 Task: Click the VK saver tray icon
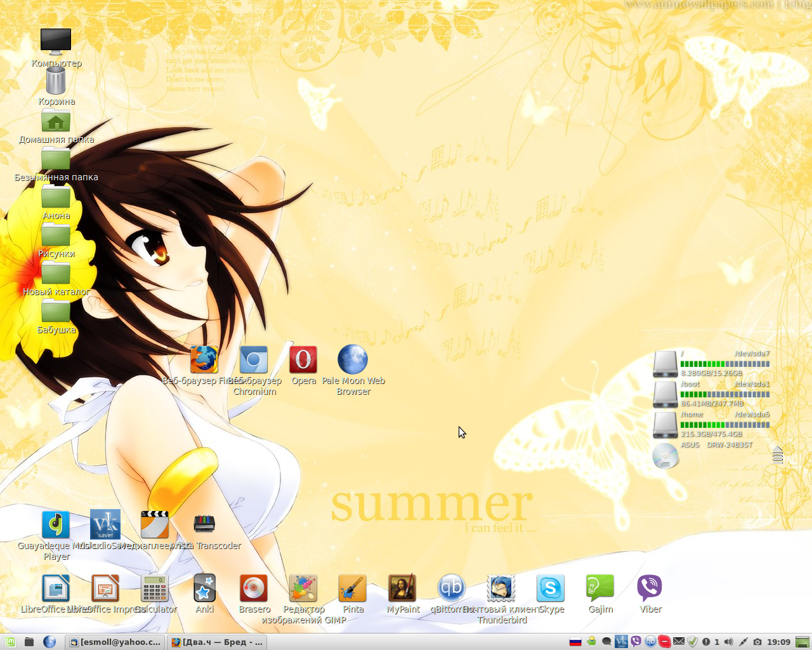click(621, 642)
